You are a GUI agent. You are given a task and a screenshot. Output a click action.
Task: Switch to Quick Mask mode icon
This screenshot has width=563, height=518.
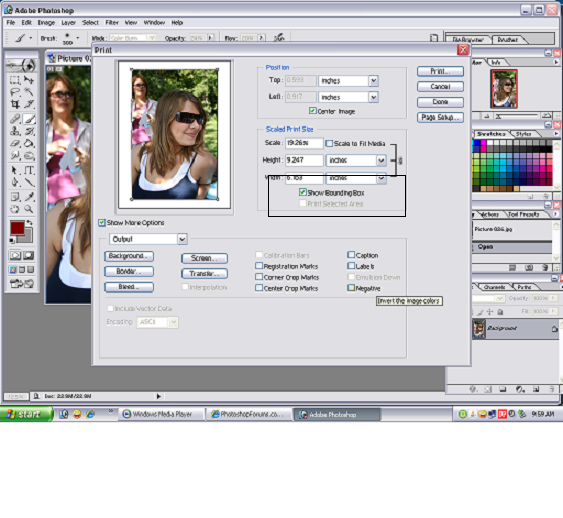[29, 256]
